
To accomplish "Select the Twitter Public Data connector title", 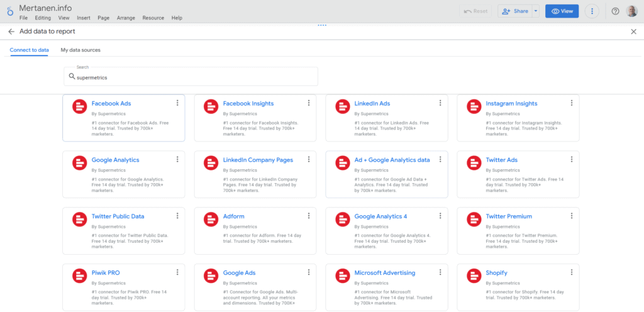I will pyautogui.click(x=118, y=216).
